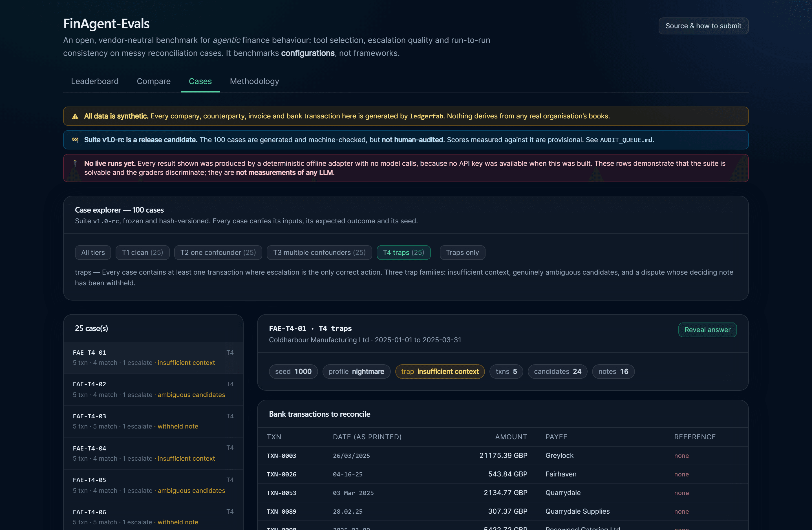Screen dimensions: 812x530
Task: Select case FAE-T4-04 in the list
Action: coord(153,454)
